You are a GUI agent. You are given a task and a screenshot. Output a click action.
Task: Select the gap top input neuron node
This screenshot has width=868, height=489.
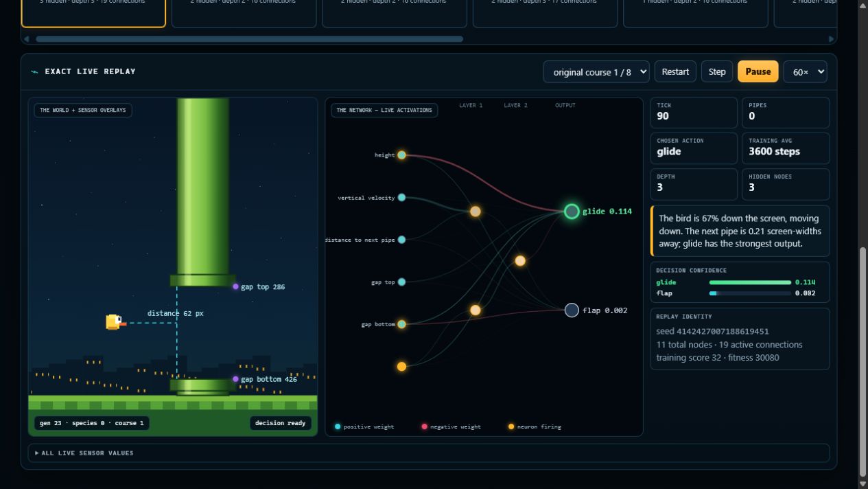[401, 282]
